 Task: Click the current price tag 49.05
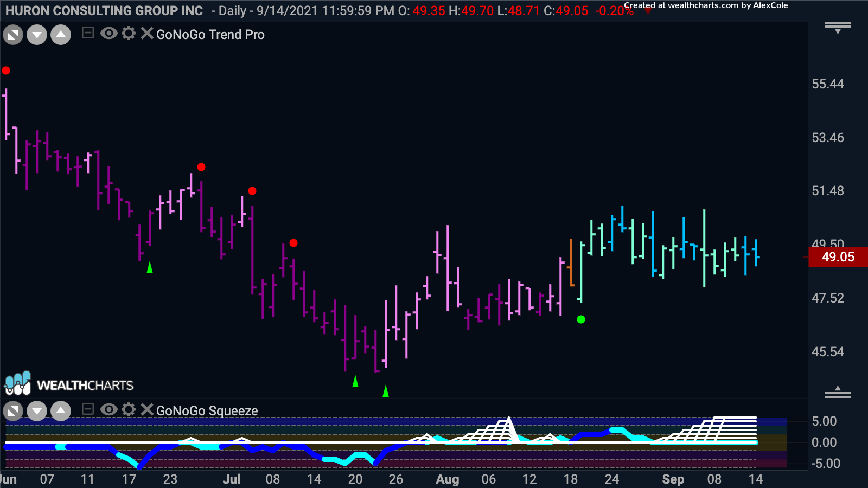[x=838, y=257]
